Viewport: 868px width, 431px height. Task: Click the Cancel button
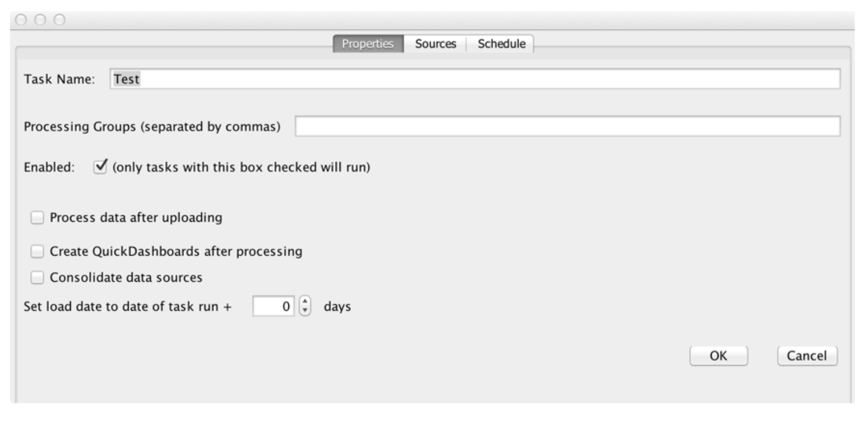pos(807,356)
